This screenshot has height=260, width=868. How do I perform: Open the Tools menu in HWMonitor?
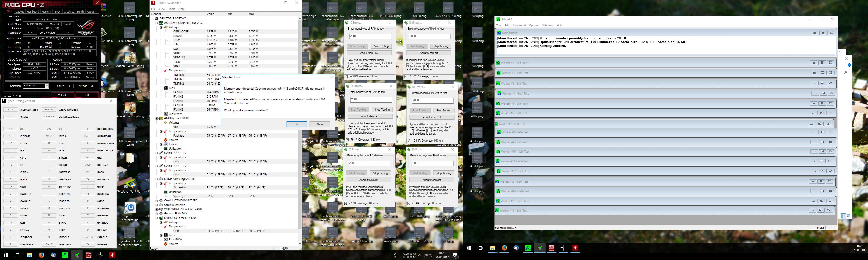point(171,9)
